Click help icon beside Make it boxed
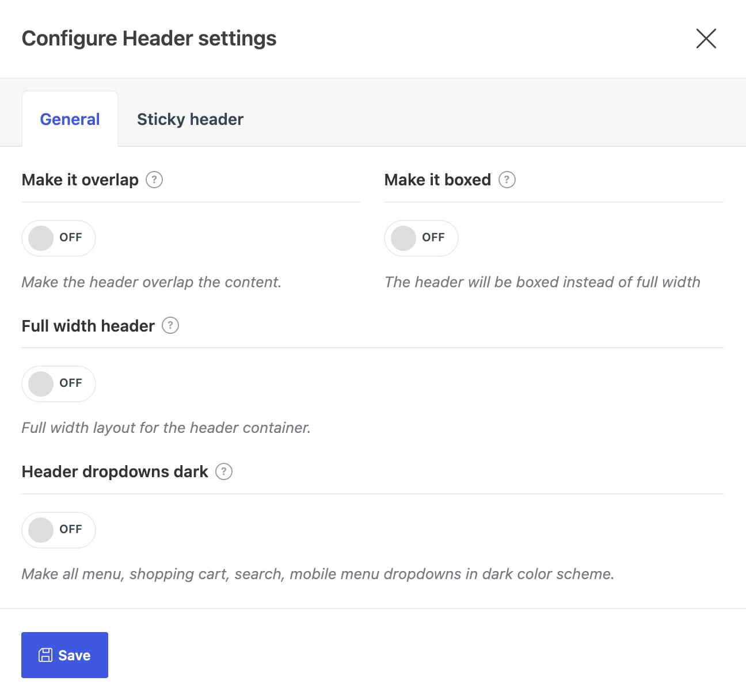 [x=507, y=180]
